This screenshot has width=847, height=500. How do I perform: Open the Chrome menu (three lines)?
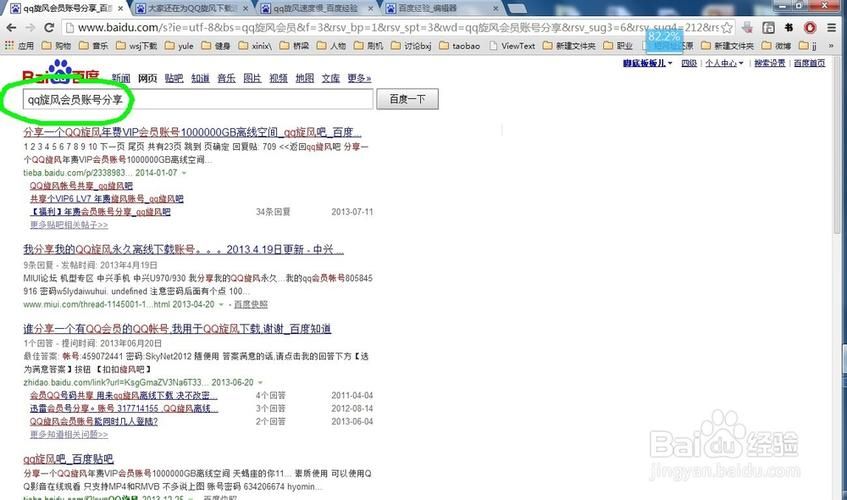[831, 28]
